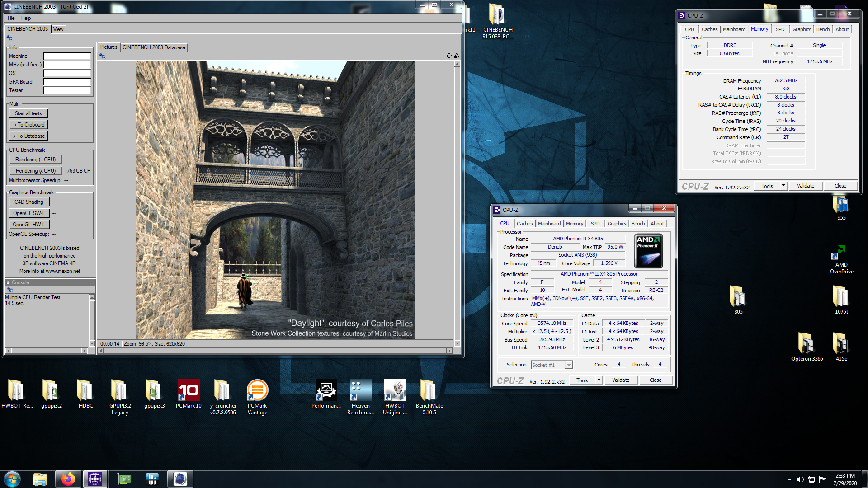Run the OpenGL HW-L test

tap(29, 225)
